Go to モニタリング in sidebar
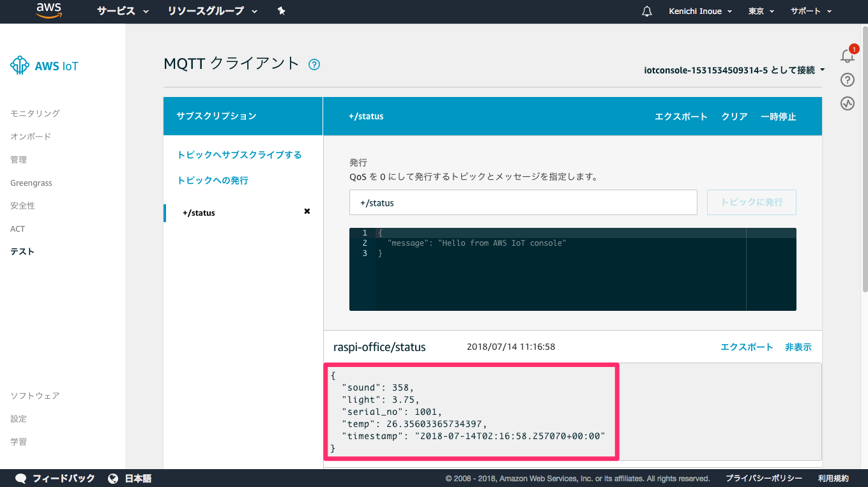Viewport: 868px width, 487px height. [x=35, y=114]
